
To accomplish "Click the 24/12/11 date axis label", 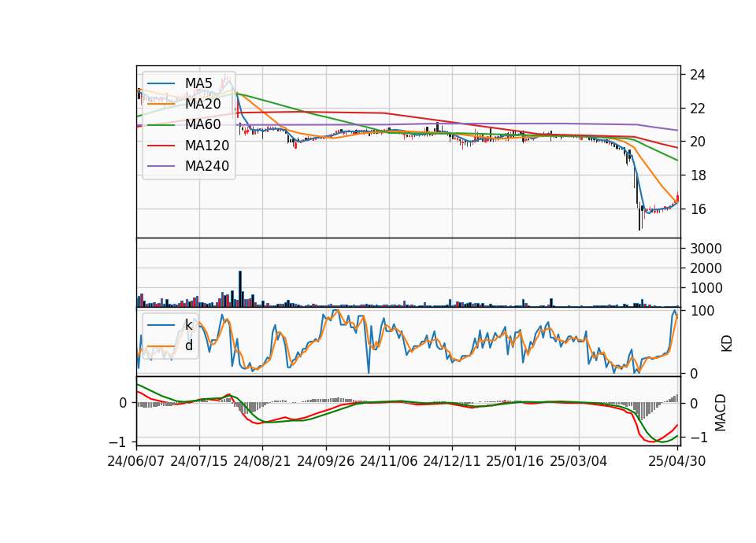I will [x=452, y=461].
